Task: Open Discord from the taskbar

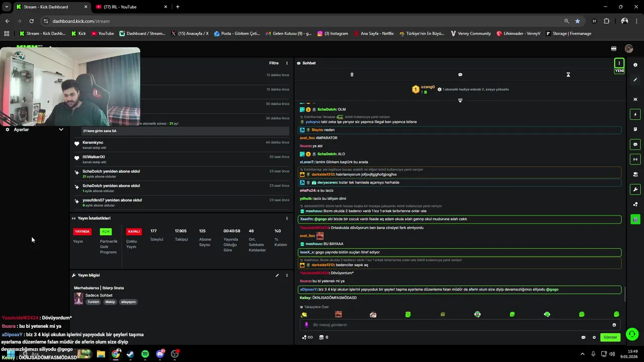Action: (160, 354)
